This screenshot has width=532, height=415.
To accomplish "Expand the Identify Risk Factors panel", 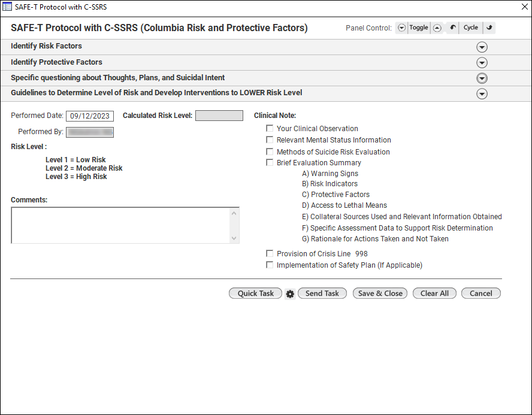I will [482, 47].
